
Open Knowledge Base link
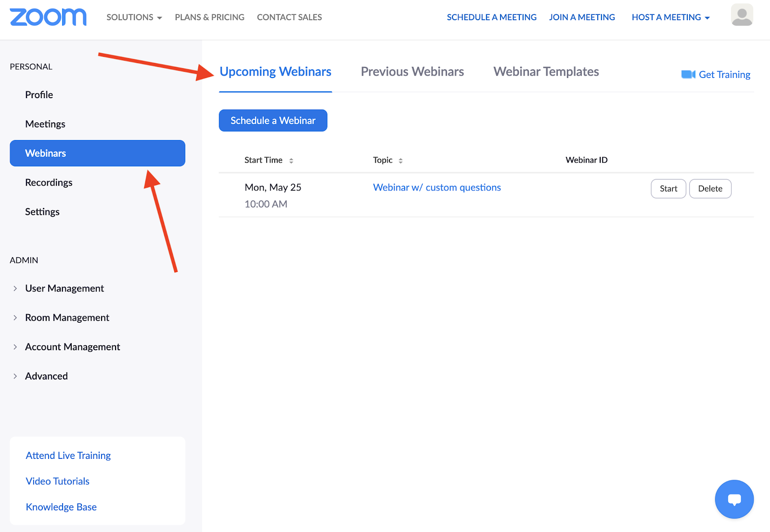pyautogui.click(x=61, y=507)
